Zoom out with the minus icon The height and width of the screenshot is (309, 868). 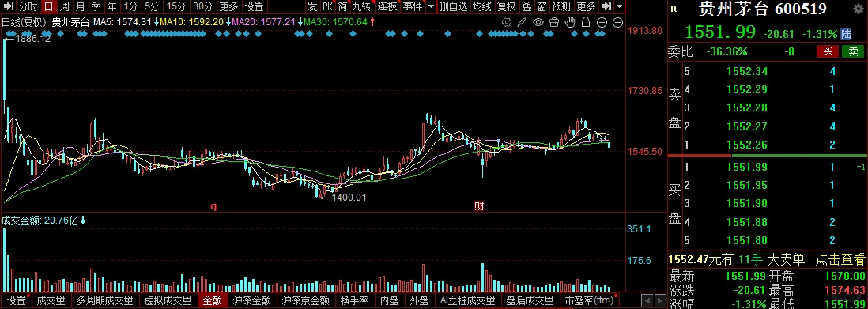tap(617, 22)
